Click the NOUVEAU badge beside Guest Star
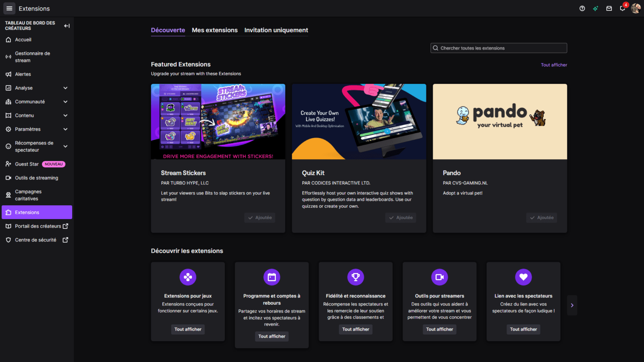The height and width of the screenshot is (362, 644). [54, 164]
